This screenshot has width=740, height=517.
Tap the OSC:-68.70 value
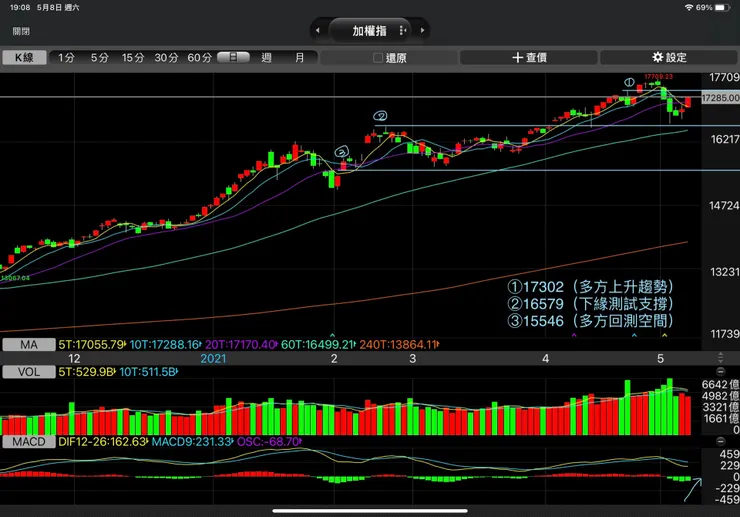(x=269, y=442)
